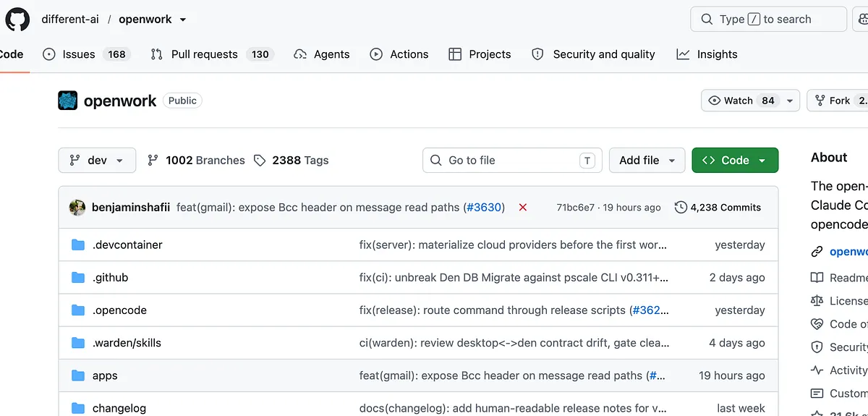Image resolution: width=868 pixels, height=416 pixels.
Task: Click the .warden/skills folder icon
Action: 78,343
